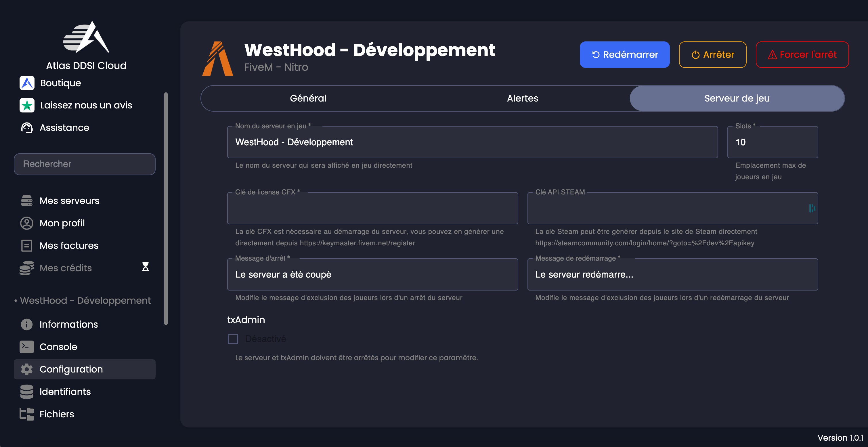868x447 pixels.
Task: Click the Configuration gear icon
Action: point(27,369)
